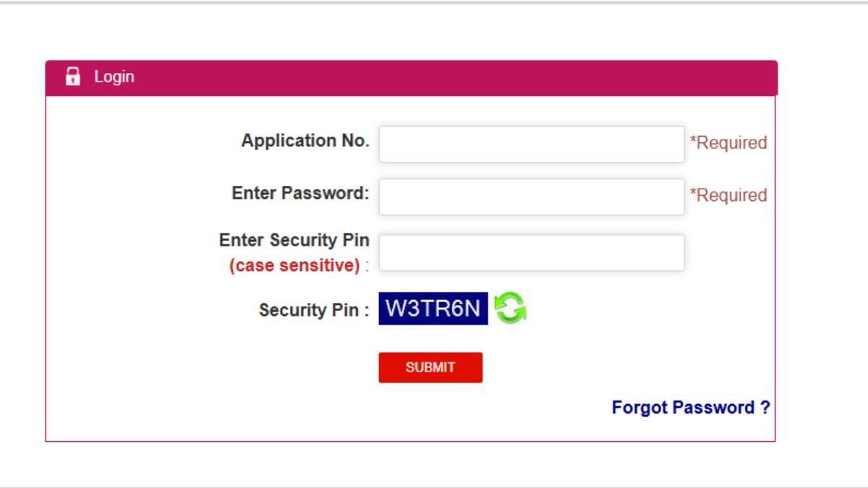Click the SUBMIT button
Image resolution: width=868 pixels, height=488 pixels.
[x=430, y=367]
